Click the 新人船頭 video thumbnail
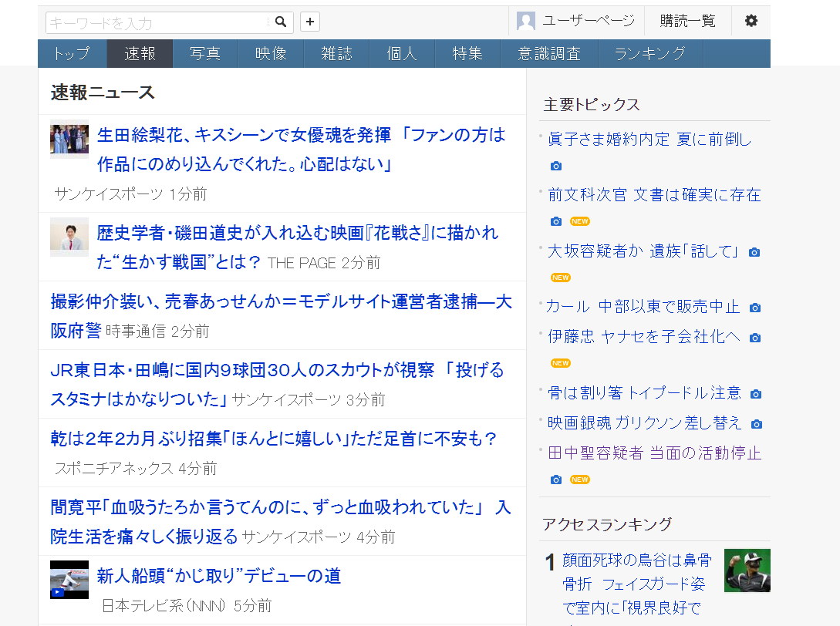 point(69,579)
